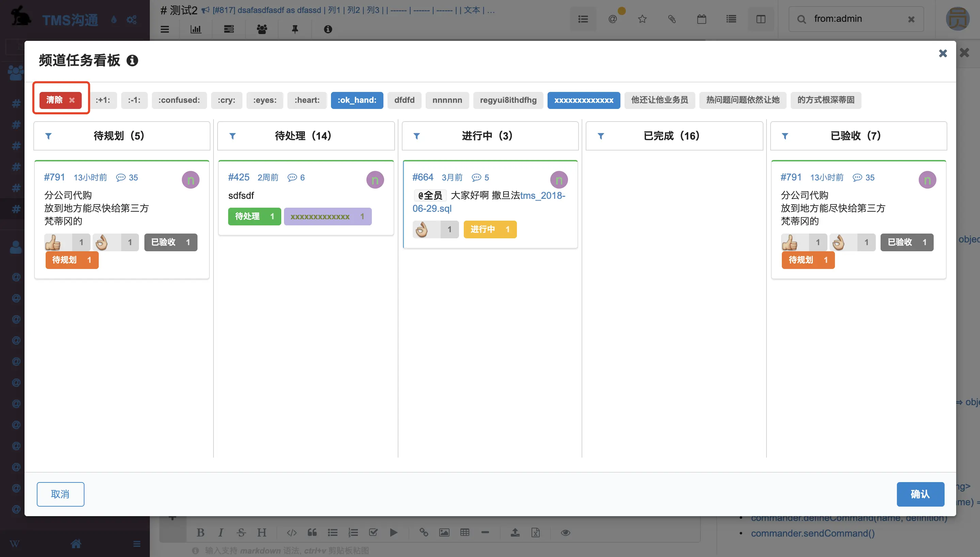
Task: Toggle the :cry: filter tag
Action: pyautogui.click(x=226, y=100)
